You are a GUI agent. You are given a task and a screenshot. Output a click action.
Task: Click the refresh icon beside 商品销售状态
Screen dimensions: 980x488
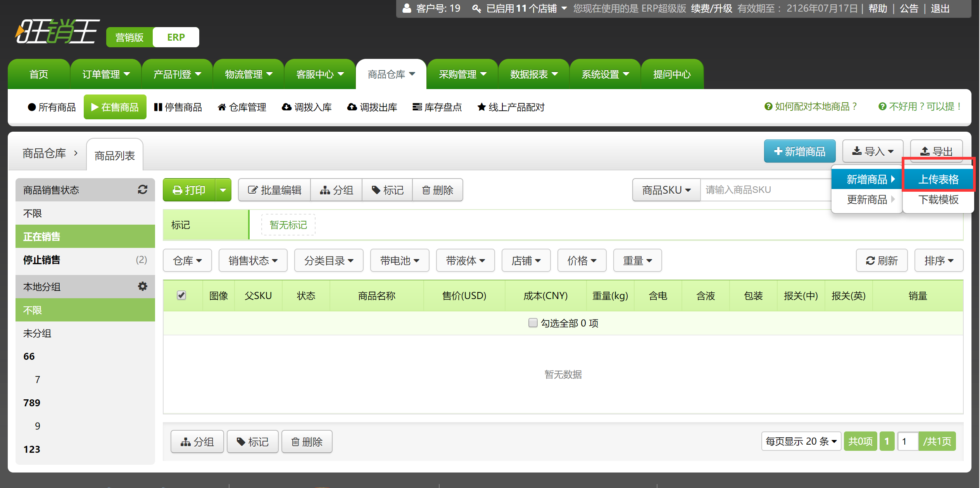[142, 189]
